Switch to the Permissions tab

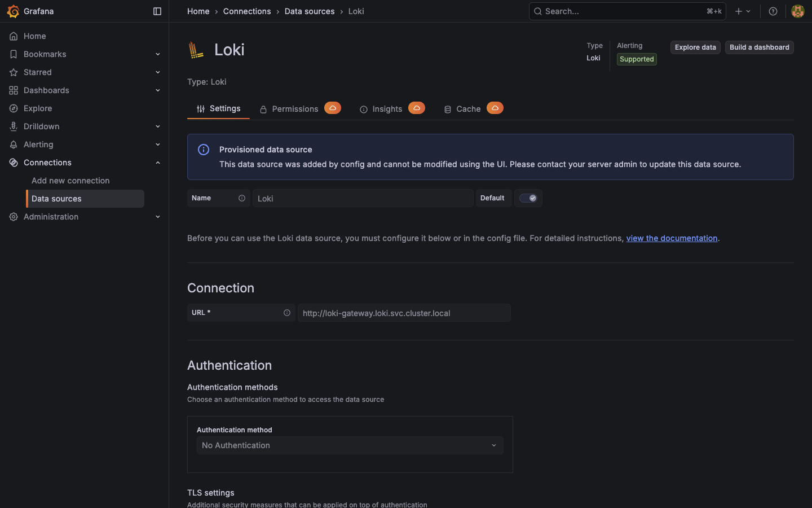[x=300, y=108]
